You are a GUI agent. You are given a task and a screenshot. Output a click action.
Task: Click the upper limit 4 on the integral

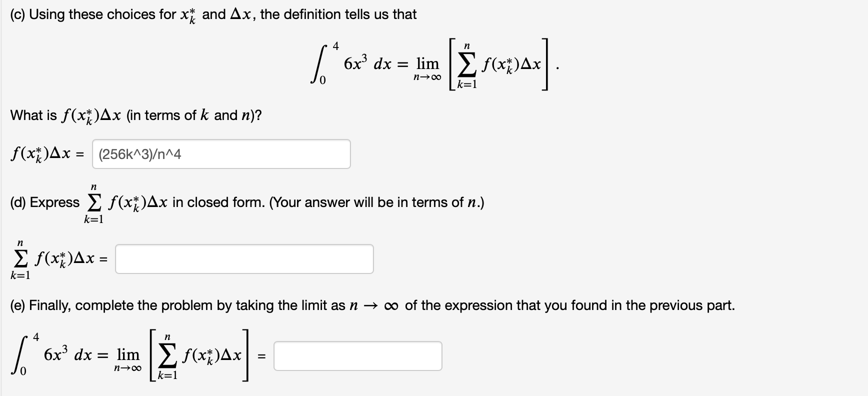click(336, 46)
